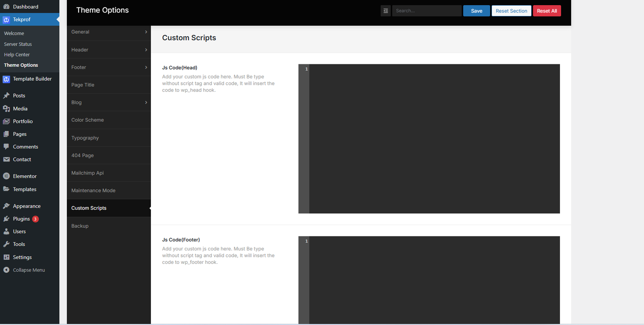Click the Appearance paintbrush icon
Viewport: 644px width, 325px height.
[6, 206]
